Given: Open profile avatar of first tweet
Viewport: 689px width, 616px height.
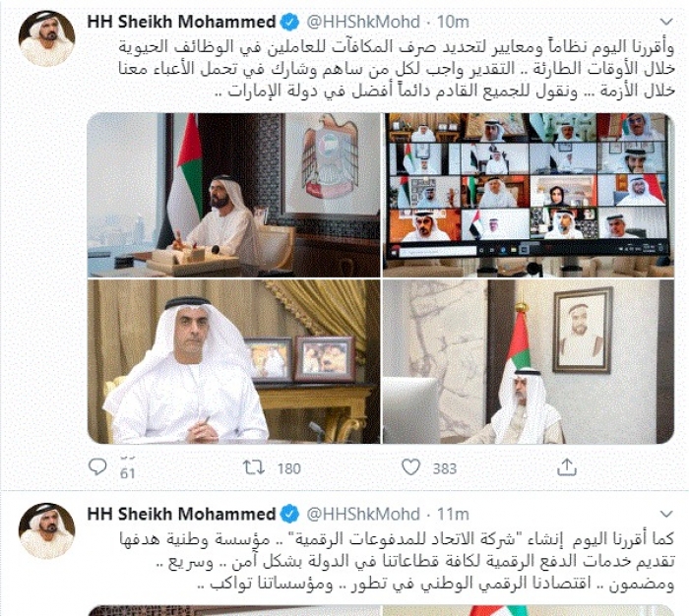Looking at the screenshot, I should coord(46,38).
